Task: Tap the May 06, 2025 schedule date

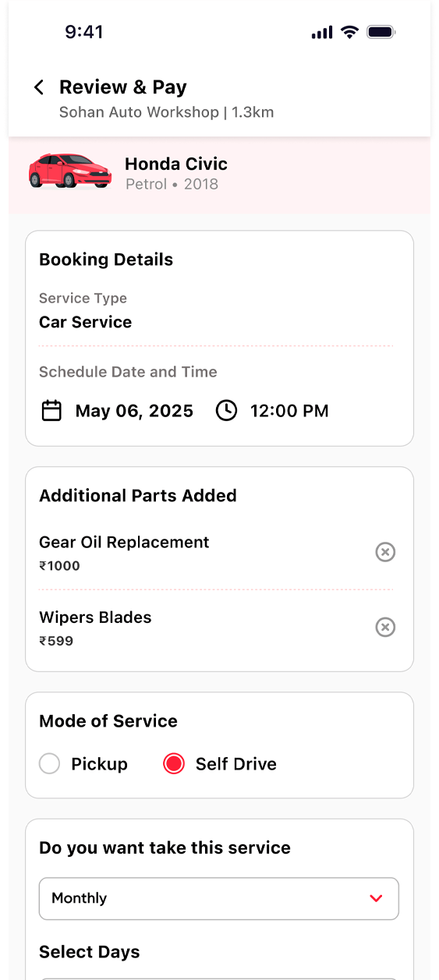Action: tap(134, 411)
